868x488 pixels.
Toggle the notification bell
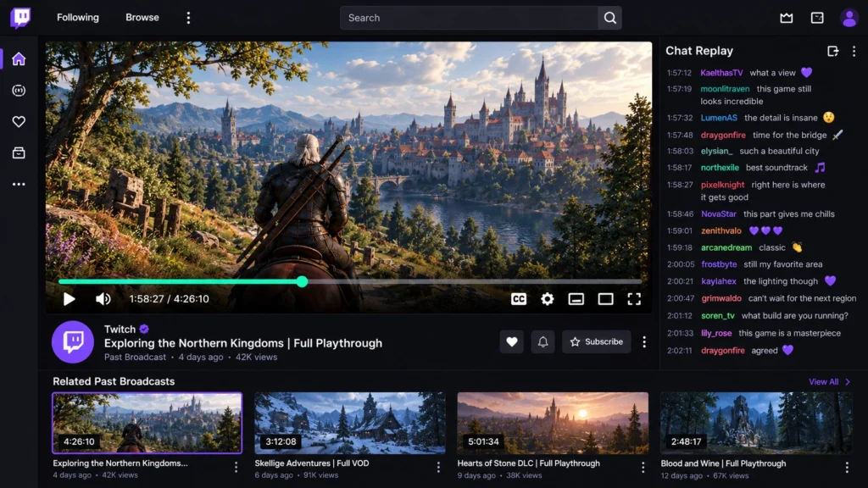tap(543, 342)
